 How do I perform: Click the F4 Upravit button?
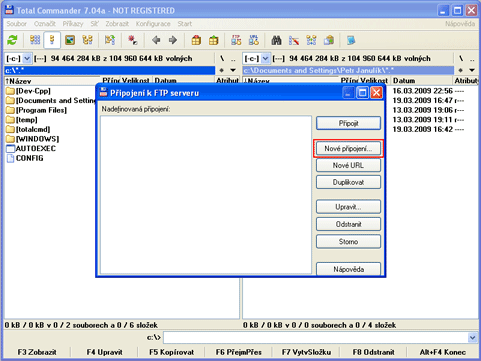104,352
